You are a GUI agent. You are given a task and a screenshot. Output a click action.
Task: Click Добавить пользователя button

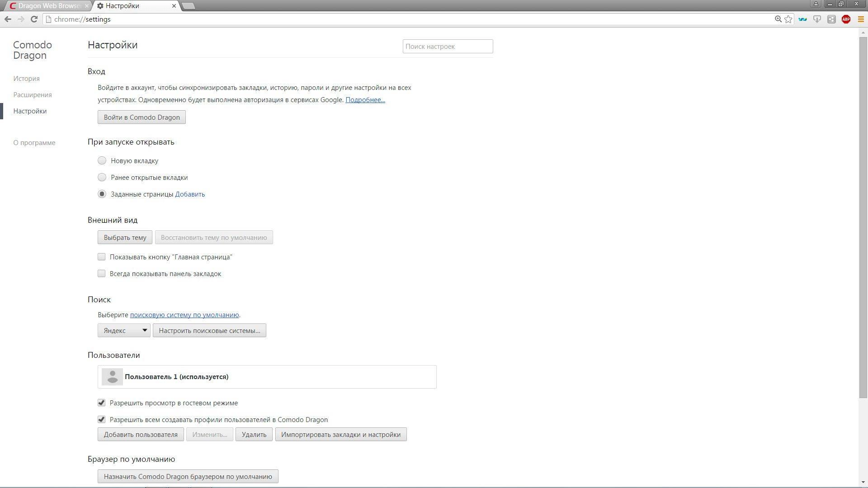pos(141,434)
